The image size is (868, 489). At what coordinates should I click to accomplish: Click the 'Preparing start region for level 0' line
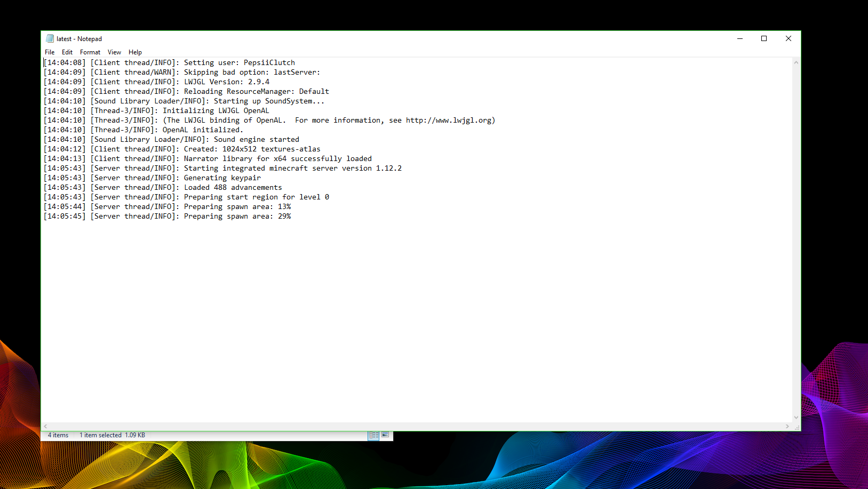186,197
